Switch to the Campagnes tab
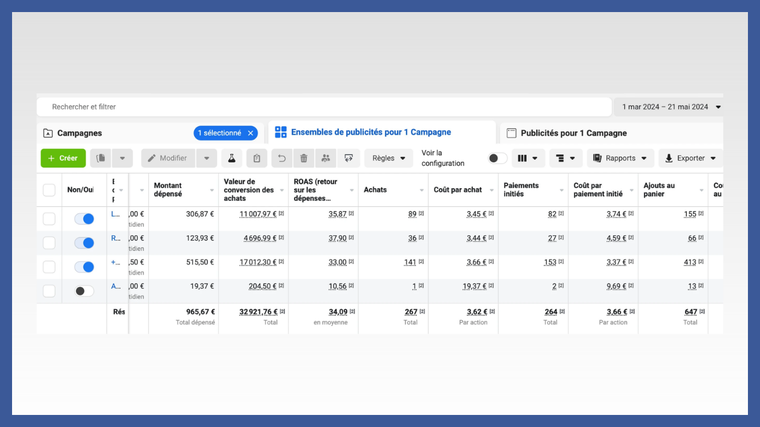The image size is (760, 427). pyautogui.click(x=79, y=133)
